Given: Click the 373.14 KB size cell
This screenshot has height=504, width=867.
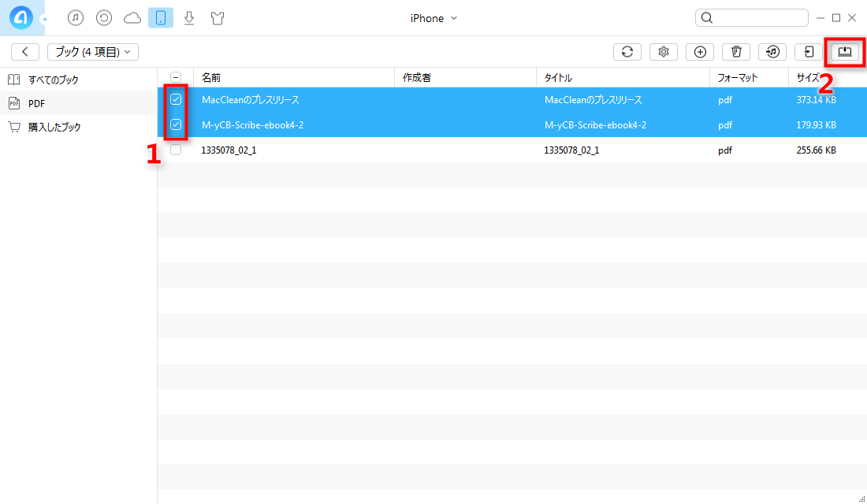Looking at the screenshot, I should click(816, 100).
